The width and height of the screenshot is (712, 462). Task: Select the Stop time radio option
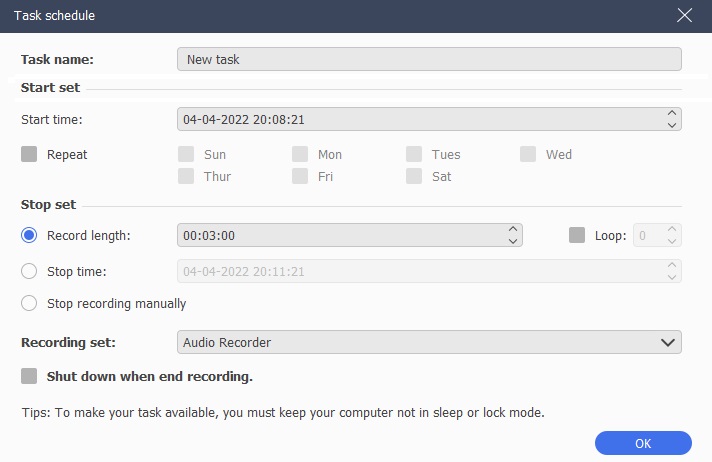pos(29,271)
